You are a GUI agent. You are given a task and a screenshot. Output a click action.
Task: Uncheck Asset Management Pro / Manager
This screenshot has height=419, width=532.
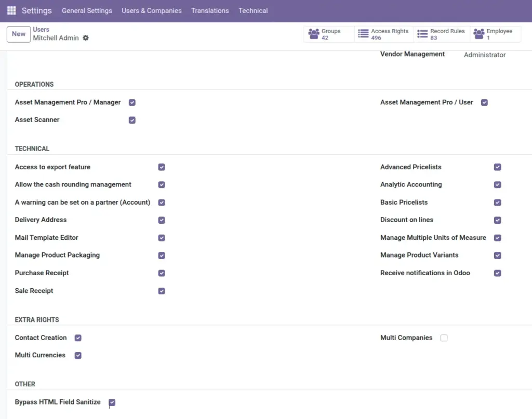point(132,102)
